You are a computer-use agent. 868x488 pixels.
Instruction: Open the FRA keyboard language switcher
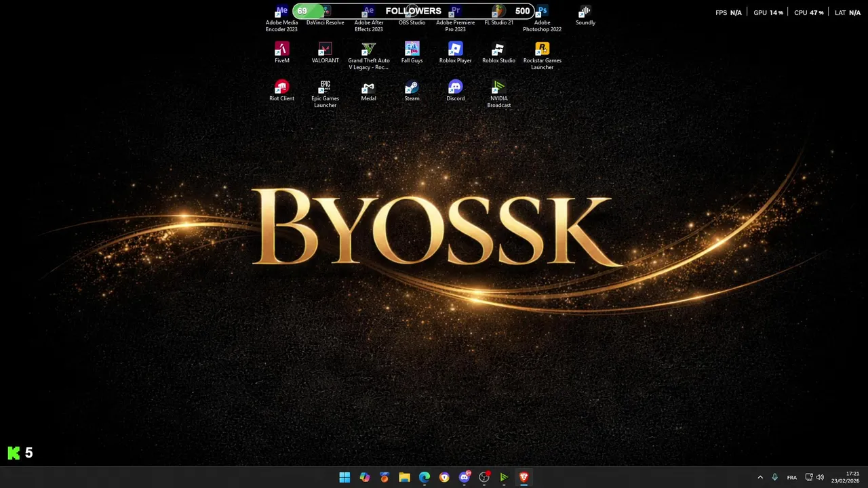pyautogui.click(x=792, y=477)
